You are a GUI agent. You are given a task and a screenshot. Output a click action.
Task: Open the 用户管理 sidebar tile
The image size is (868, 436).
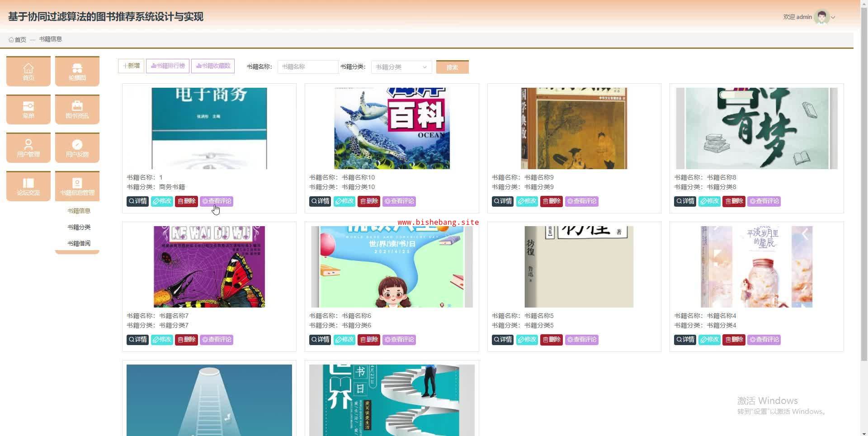click(x=28, y=147)
